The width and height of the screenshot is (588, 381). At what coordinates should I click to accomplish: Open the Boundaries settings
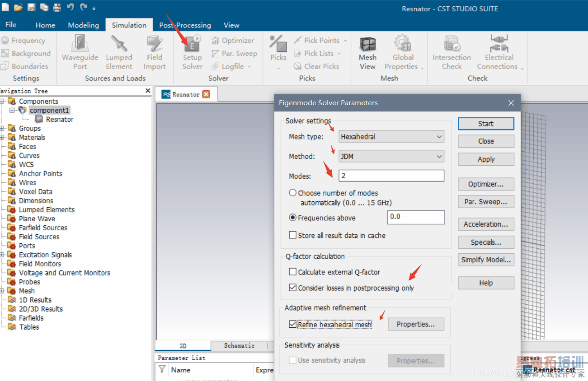pyautogui.click(x=24, y=66)
